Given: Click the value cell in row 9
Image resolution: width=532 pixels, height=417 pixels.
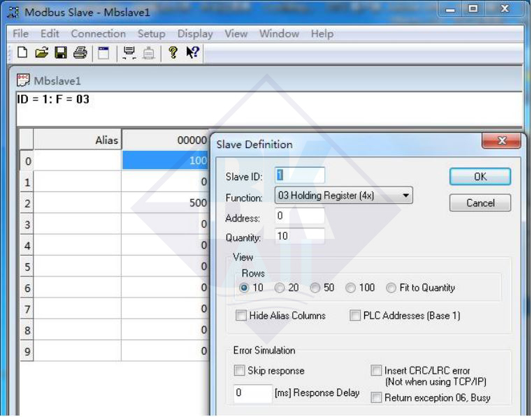Looking at the screenshot, I should (x=166, y=351).
